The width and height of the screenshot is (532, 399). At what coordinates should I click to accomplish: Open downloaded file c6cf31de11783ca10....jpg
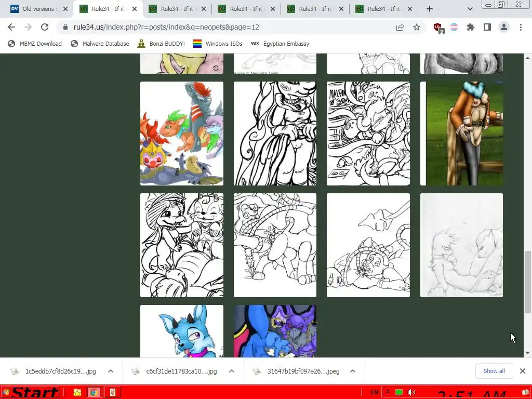tap(176, 371)
